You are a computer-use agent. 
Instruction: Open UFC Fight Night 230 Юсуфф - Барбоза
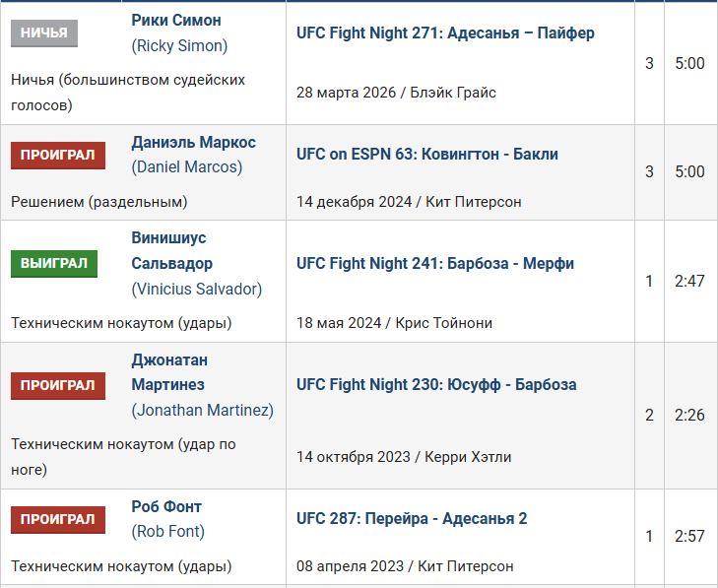coord(436,385)
